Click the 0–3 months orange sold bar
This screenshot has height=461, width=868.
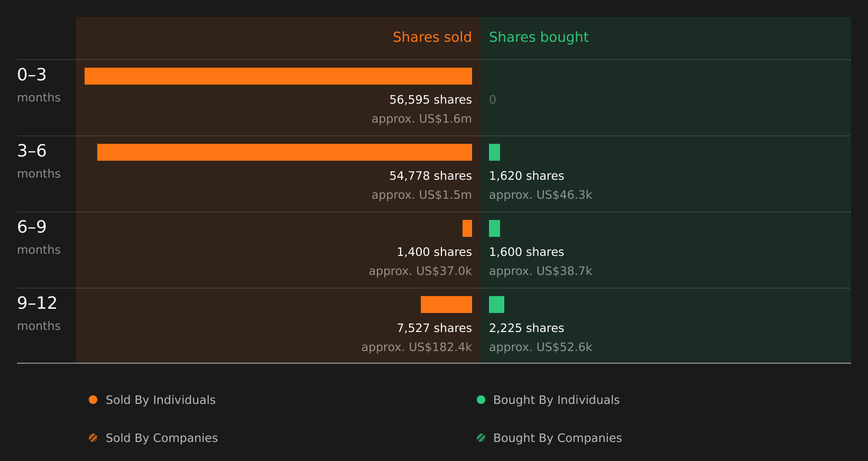point(278,76)
